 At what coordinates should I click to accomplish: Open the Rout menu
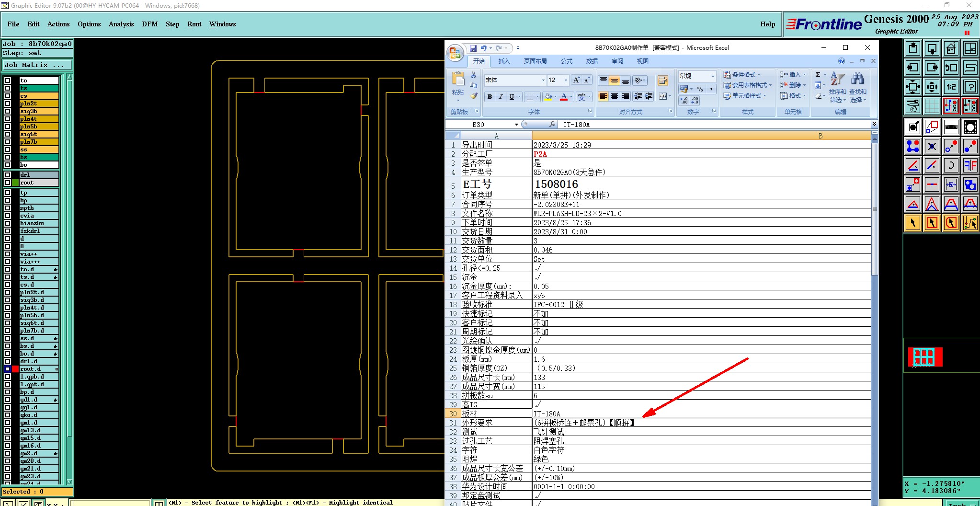(x=194, y=24)
